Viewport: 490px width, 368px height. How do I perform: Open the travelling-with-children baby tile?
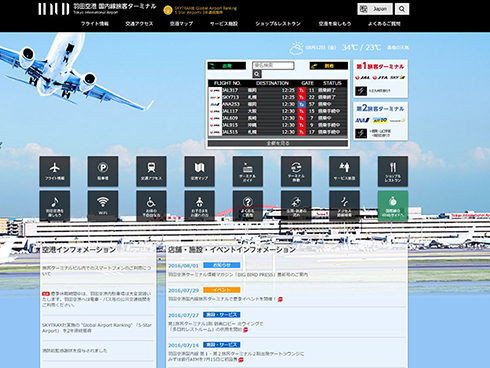pos(200,206)
